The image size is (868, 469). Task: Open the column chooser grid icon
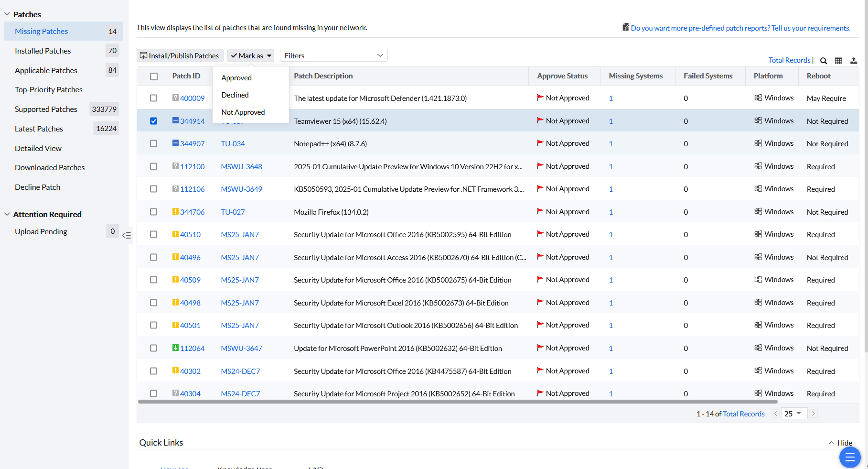838,61
